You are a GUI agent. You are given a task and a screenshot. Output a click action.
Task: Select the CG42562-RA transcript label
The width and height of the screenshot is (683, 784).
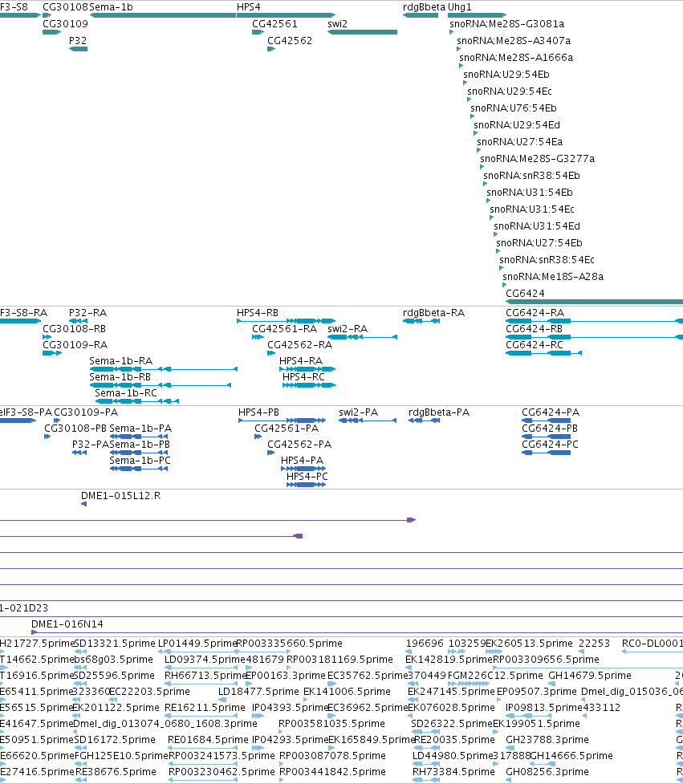[299, 345]
